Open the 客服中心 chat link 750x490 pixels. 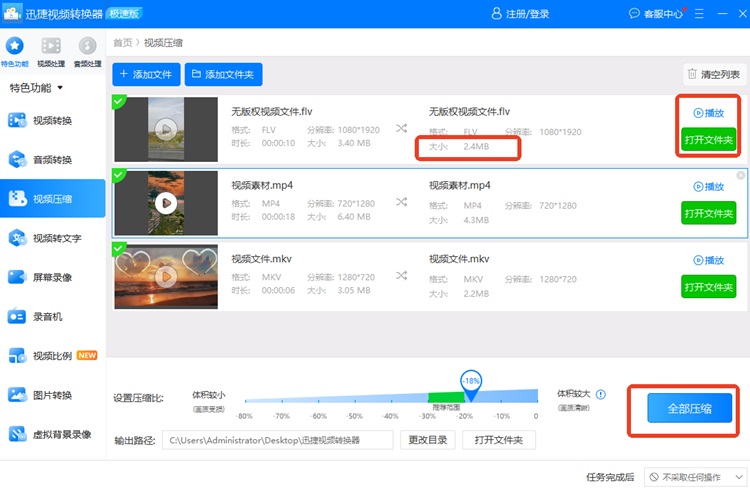[656, 14]
